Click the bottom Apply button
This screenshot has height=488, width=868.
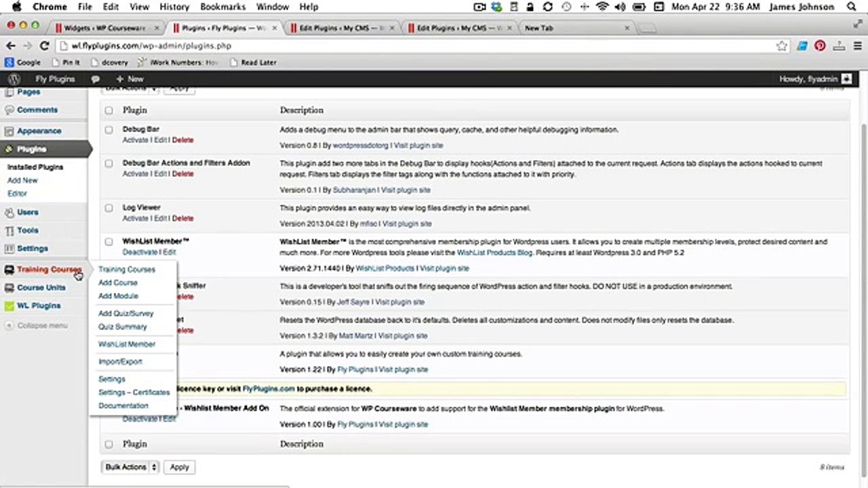click(179, 467)
